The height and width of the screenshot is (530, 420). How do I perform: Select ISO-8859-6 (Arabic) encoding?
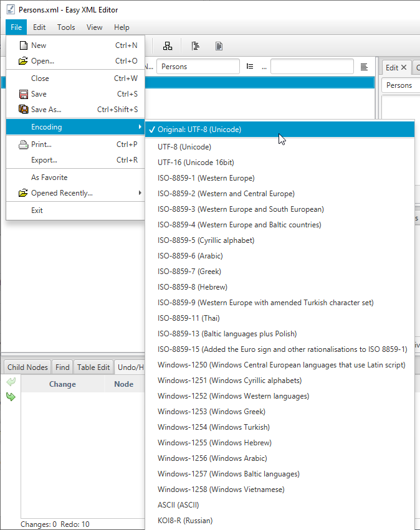[x=280, y=255]
